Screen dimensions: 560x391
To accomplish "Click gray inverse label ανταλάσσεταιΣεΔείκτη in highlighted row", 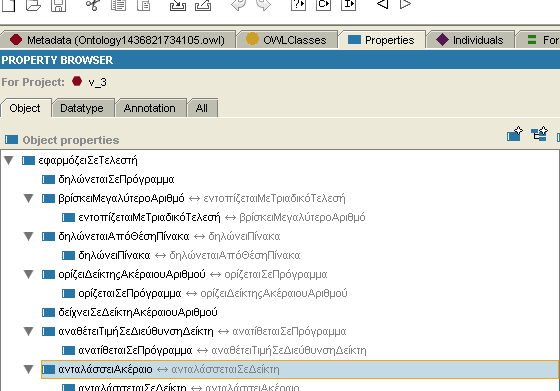I will [225, 369].
